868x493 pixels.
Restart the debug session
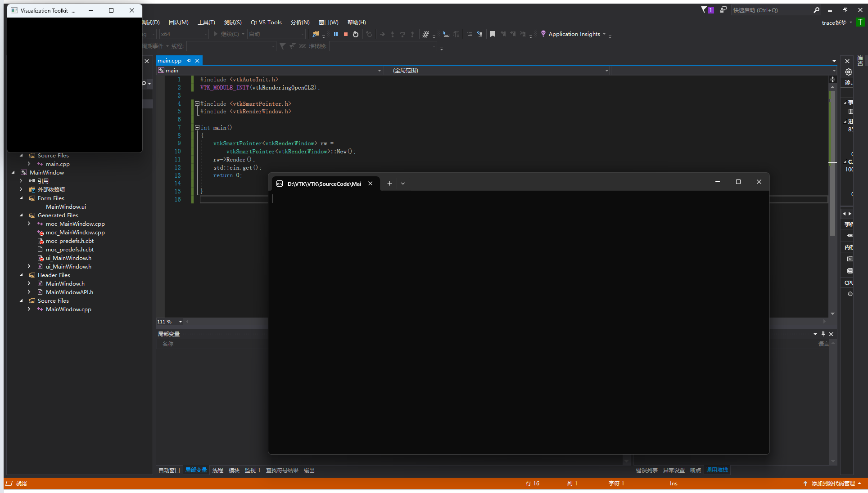356,34
